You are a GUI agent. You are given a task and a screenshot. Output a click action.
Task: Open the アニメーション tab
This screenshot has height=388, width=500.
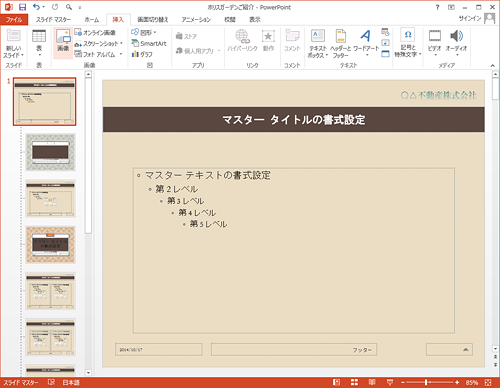(196, 20)
